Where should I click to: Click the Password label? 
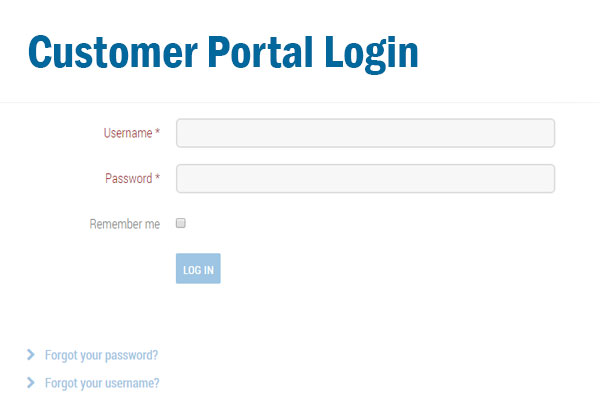(129, 178)
